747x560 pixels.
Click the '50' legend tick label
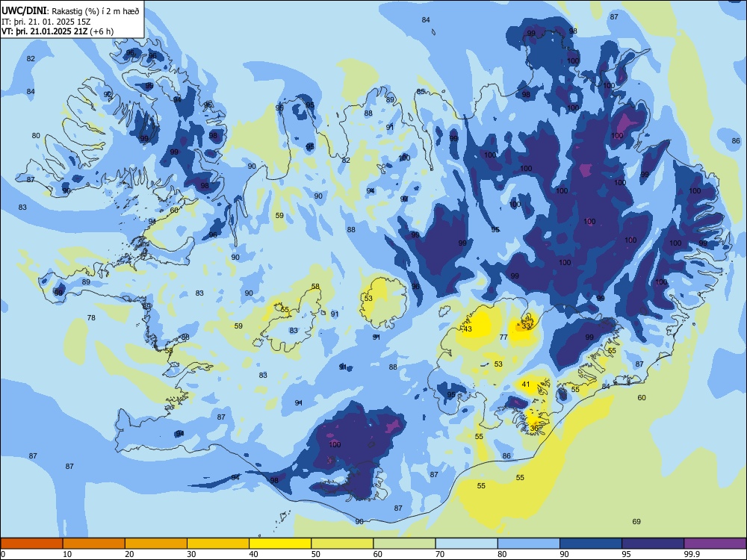(x=316, y=554)
